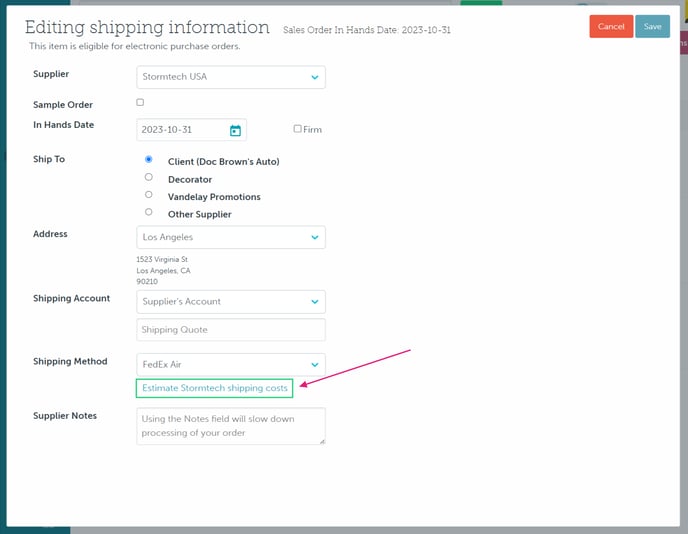Click the Address dropdown chevron icon
The height and width of the screenshot is (534, 688).
point(314,237)
